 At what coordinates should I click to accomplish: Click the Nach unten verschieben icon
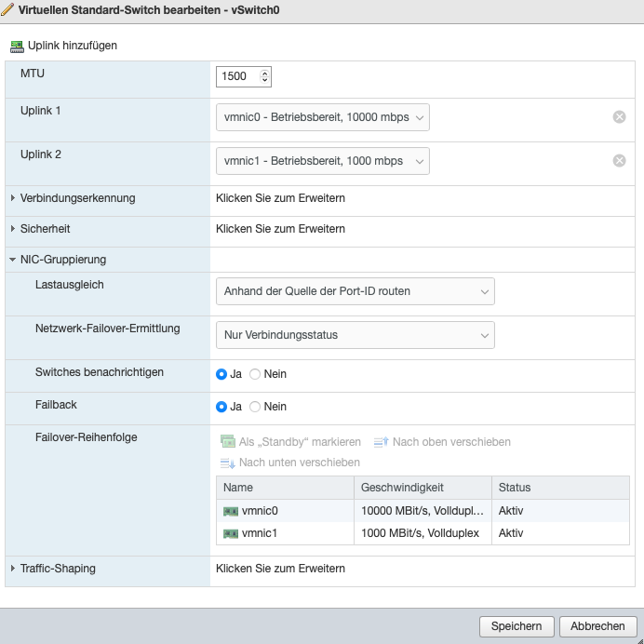pos(228,463)
